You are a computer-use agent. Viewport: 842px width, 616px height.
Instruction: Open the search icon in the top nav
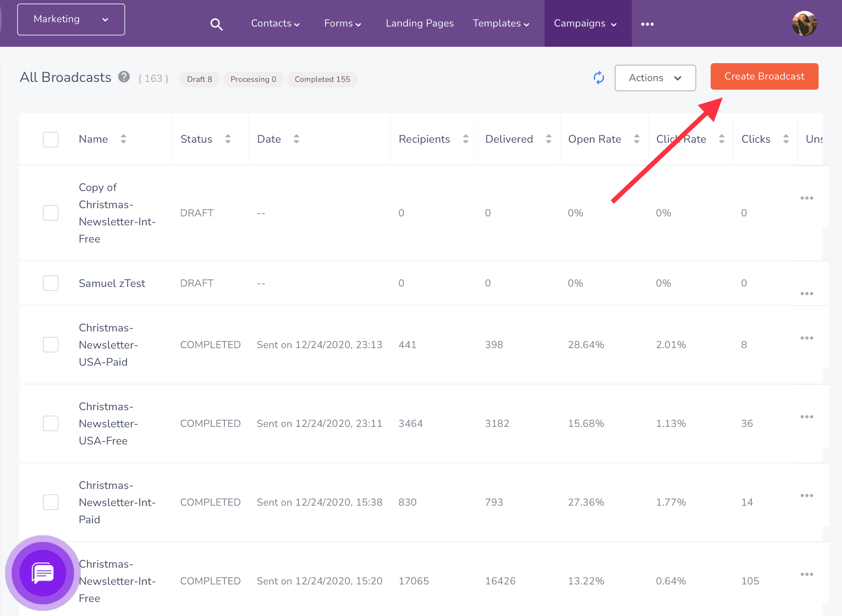(x=216, y=23)
